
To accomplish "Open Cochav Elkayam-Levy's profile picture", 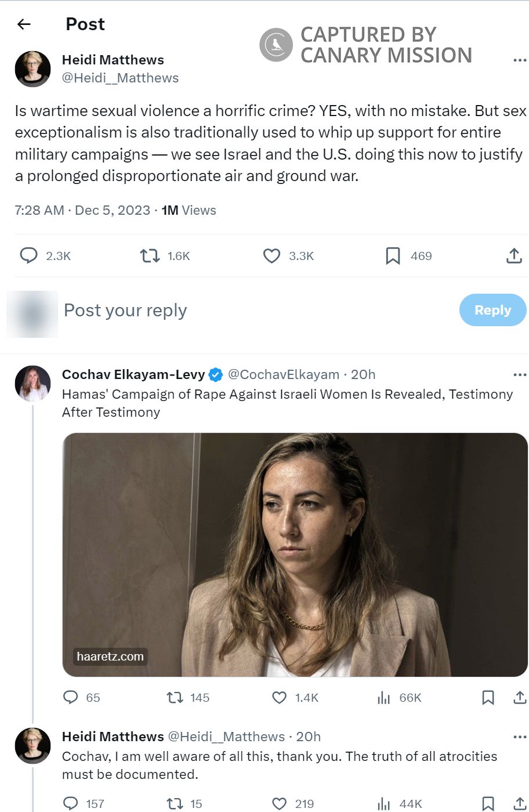I will 32,384.
